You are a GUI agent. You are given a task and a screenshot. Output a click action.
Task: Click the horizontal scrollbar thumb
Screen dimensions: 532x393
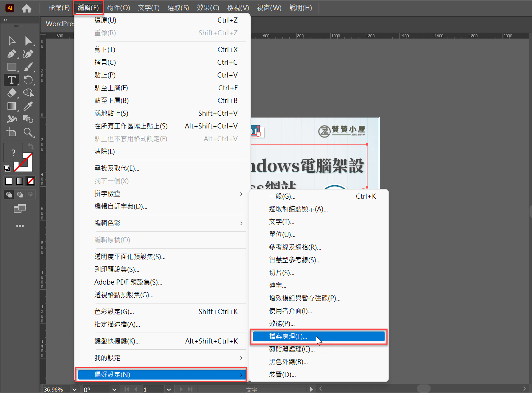click(x=424, y=389)
